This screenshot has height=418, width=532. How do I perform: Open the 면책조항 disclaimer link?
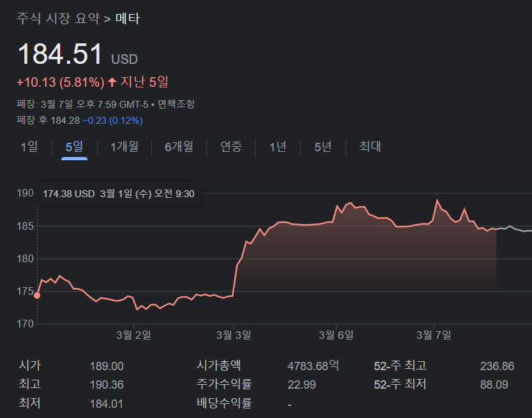pyautogui.click(x=176, y=104)
